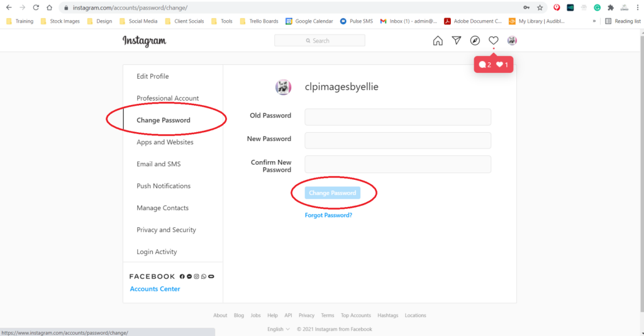Open the Hashtags footer link
Screen dimensions: 644x336
(387, 315)
